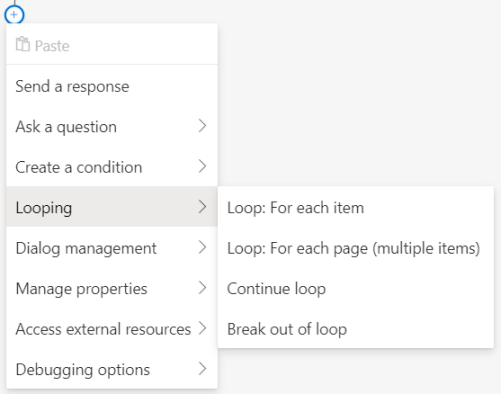This screenshot has height=394, width=501.
Task: Select Break out of loop
Action: 356,329
